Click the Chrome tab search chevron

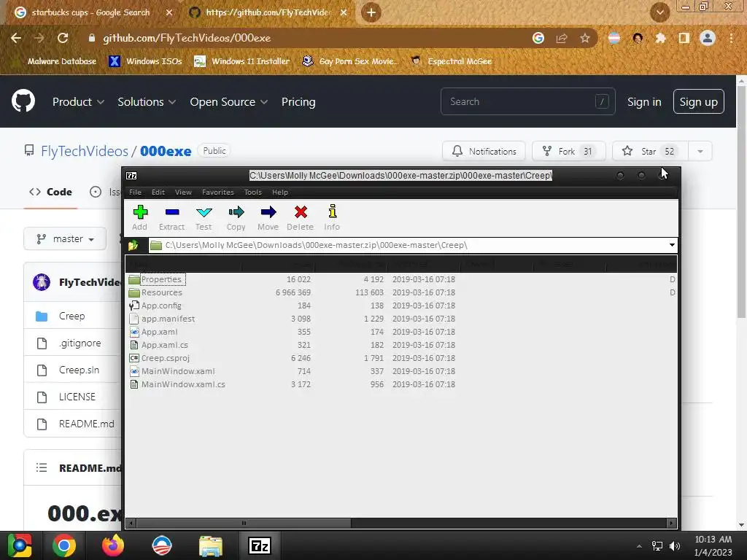(x=659, y=12)
